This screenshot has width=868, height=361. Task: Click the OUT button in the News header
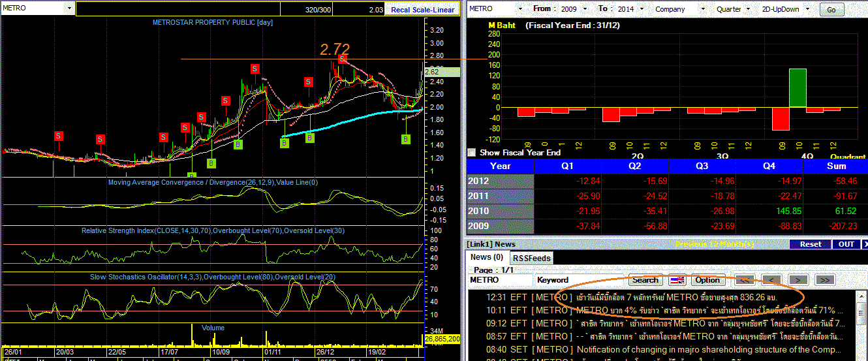[846, 244]
